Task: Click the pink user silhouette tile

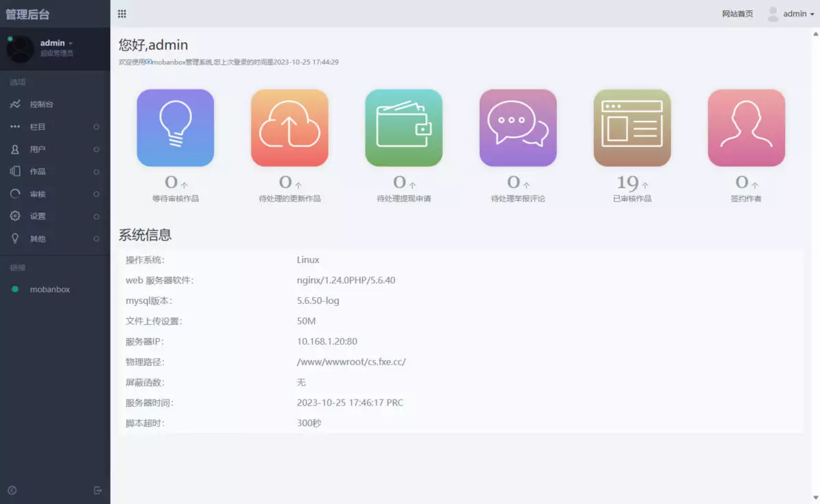Action: [746, 128]
